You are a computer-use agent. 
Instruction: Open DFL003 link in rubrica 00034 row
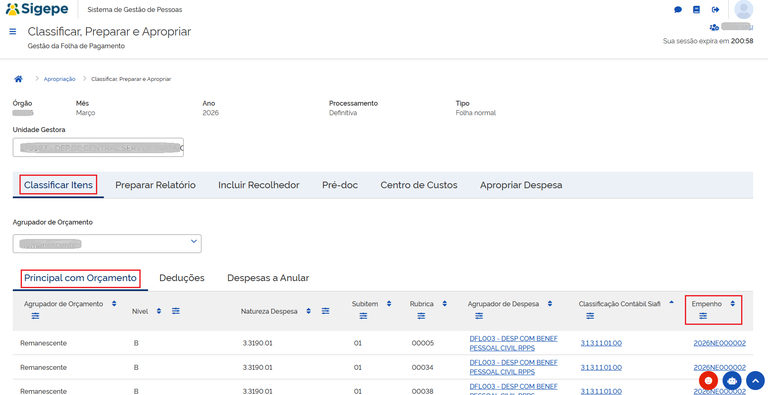coord(513,367)
